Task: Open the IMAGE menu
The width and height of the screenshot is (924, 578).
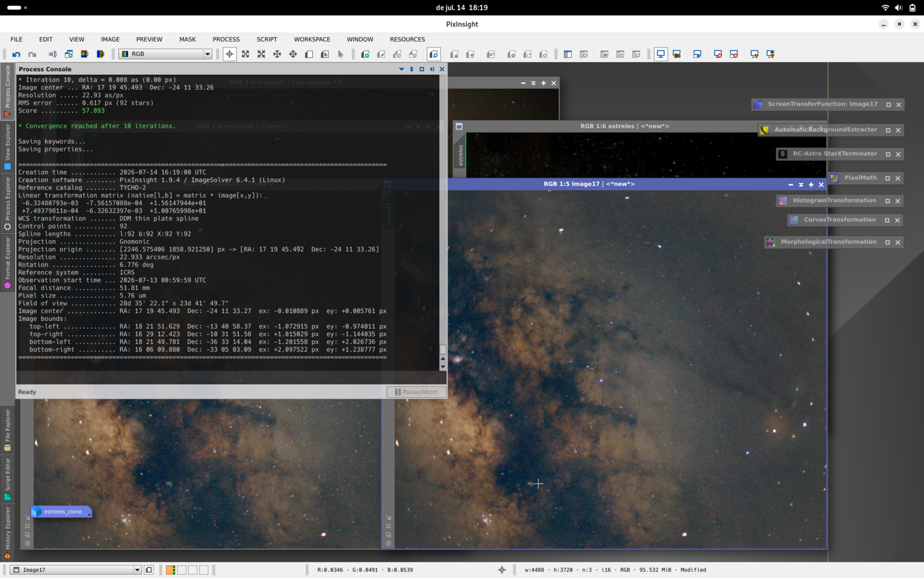Action: pos(110,39)
